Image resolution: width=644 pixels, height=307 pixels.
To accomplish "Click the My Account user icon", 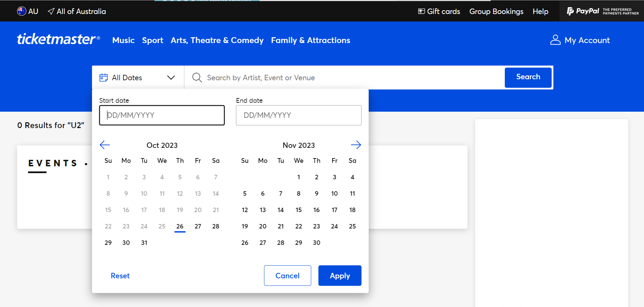I will click(555, 40).
